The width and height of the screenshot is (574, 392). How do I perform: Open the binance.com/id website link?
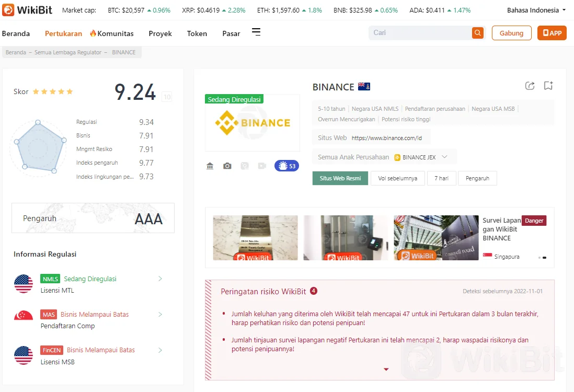point(386,138)
